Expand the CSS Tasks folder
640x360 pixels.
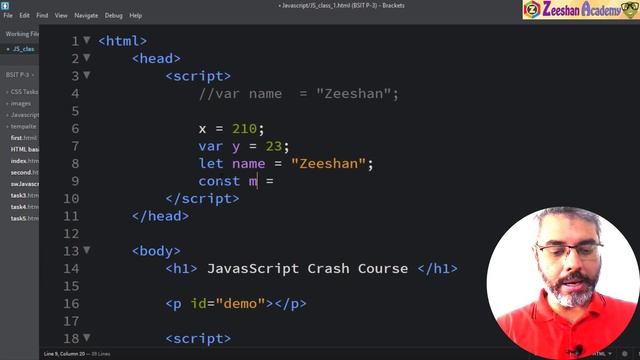[22, 92]
